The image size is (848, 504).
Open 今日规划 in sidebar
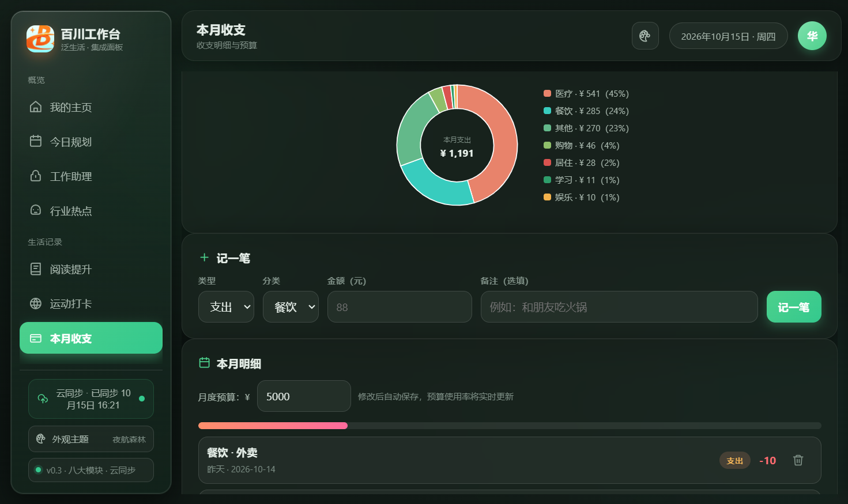pos(91,142)
